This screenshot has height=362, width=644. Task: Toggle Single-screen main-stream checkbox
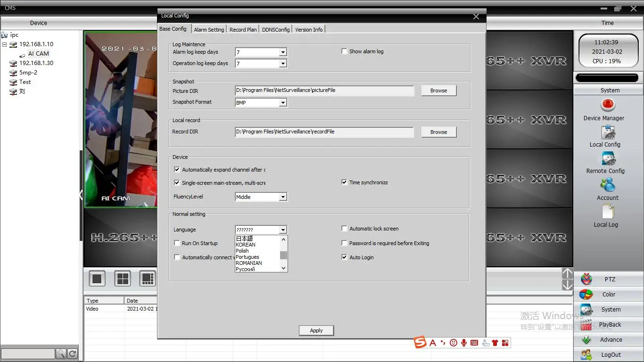click(177, 183)
